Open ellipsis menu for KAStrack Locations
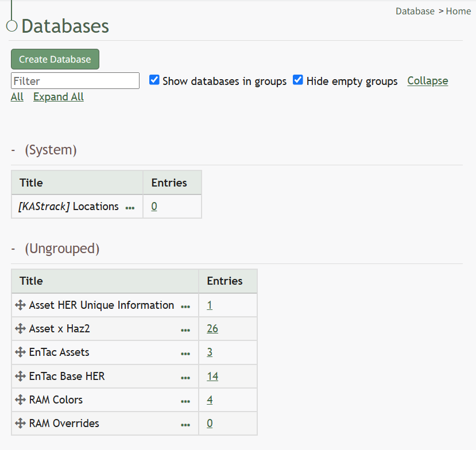476x450 pixels. click(x=130, y=208)
